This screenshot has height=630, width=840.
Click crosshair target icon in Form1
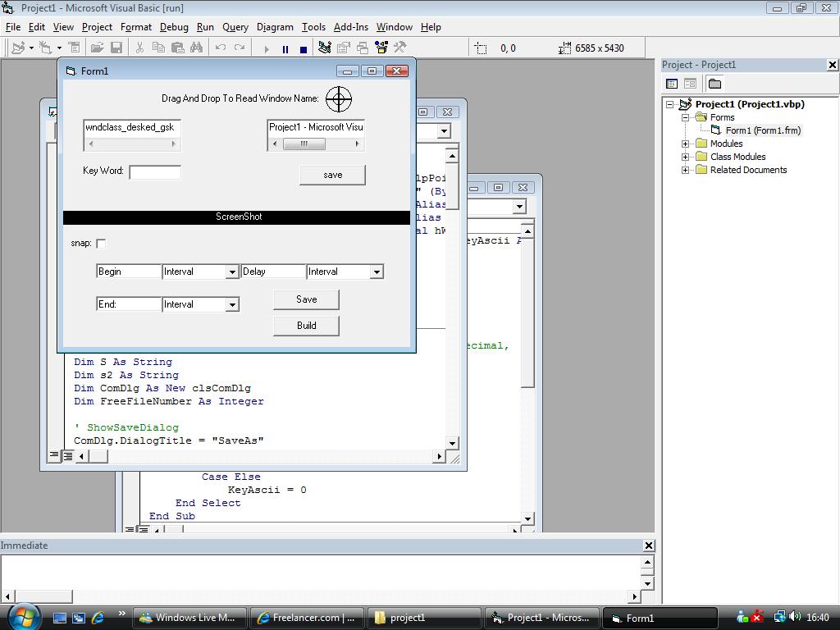click(339, 99)
